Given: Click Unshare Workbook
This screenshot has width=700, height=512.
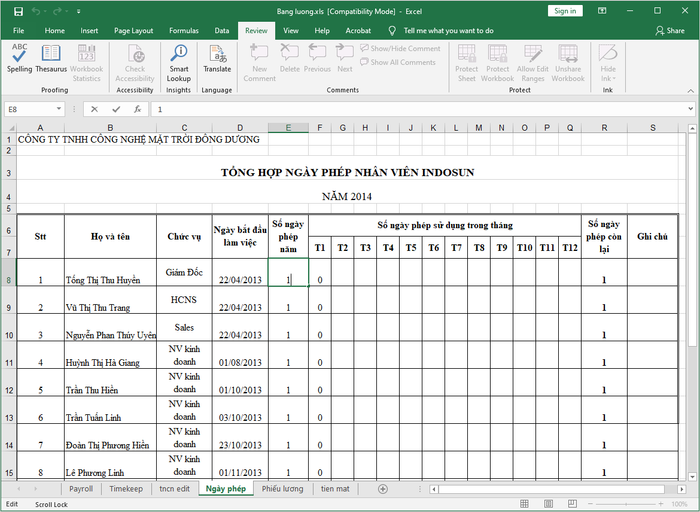Looking at the screenshot, I should click(568, 63).
